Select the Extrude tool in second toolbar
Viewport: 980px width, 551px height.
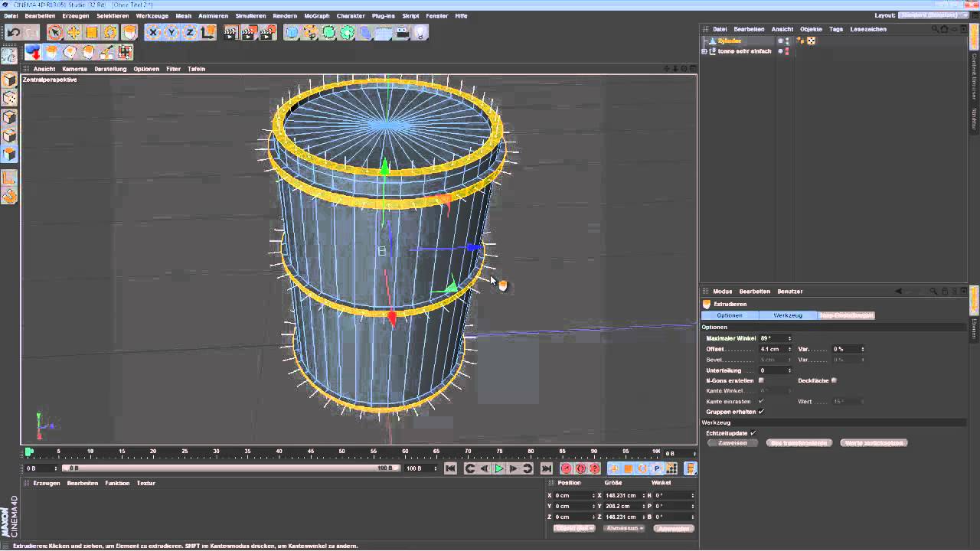(51, 52)
